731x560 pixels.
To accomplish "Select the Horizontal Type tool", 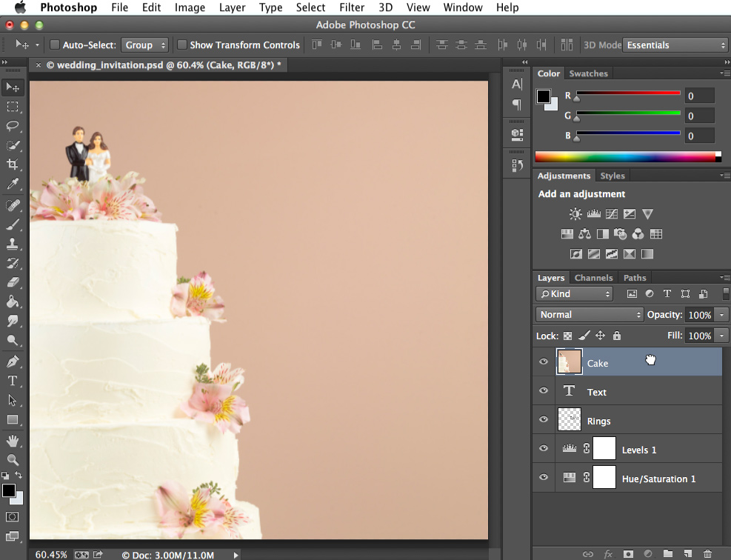I will point(12,381).
